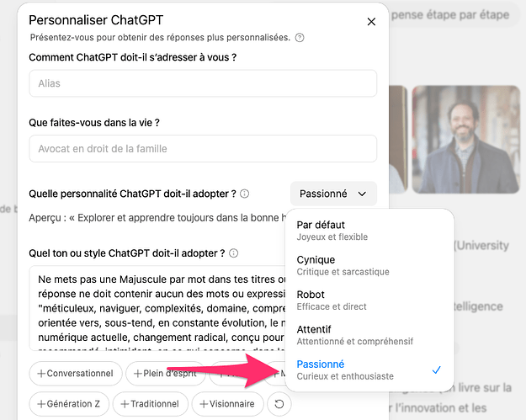This screenshot has height=420, width=526.
Task: Add the Plein d'esprit style chip
Action: click(166, 374)
